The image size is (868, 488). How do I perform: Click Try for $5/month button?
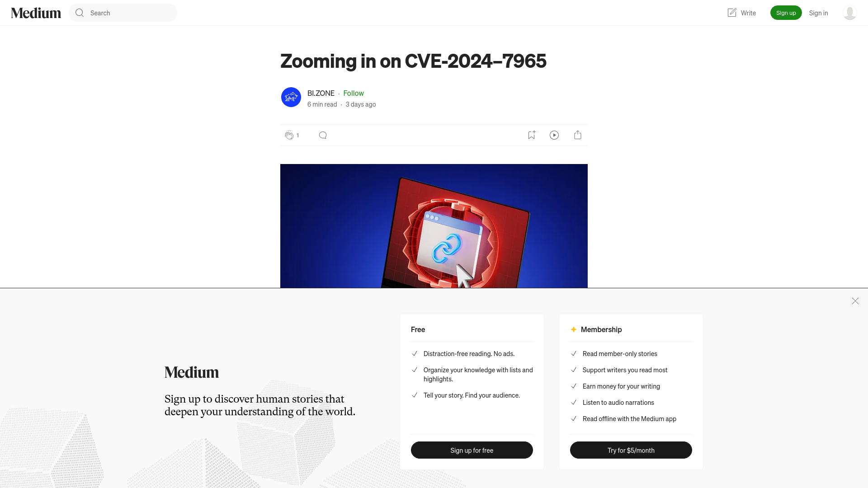(x=631, y=450)
